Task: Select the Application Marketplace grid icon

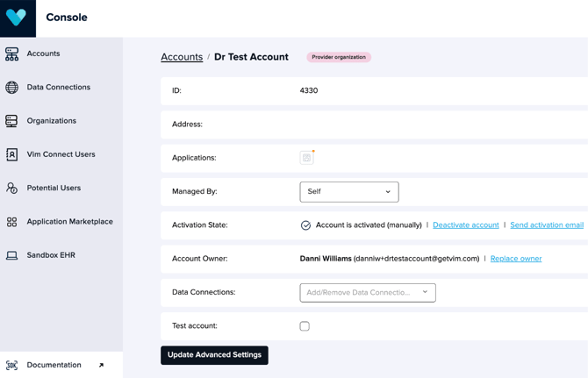Action: coord(11,222)
